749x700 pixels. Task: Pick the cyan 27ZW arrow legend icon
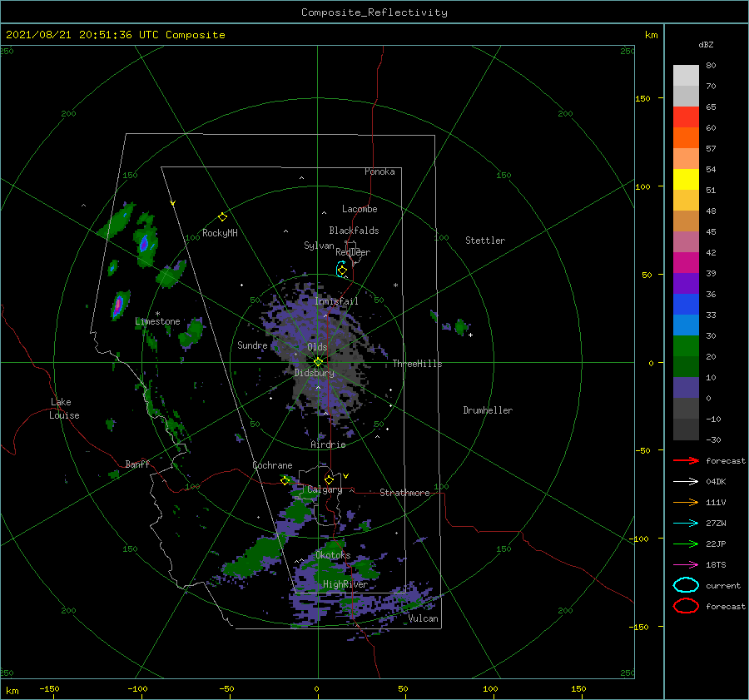tap(686, 524)
